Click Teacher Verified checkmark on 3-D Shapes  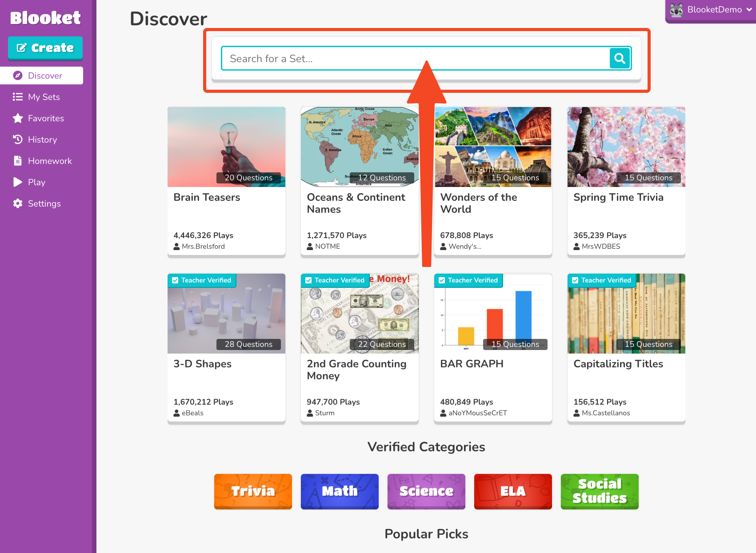click(x=175, y=280)
